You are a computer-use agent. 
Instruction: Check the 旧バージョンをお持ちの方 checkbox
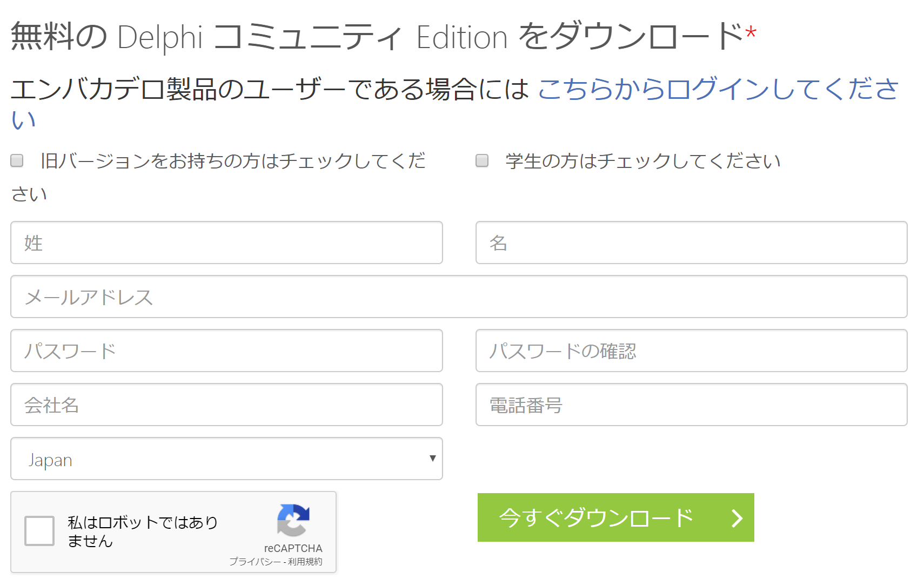pyautogui.click(x=17, y=160)
